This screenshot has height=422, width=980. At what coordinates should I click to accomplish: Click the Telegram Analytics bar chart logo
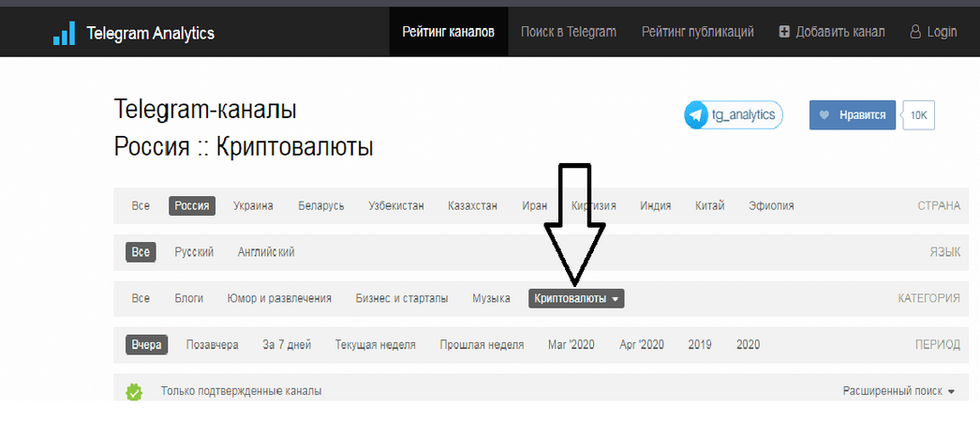click(x=65, y=33)
